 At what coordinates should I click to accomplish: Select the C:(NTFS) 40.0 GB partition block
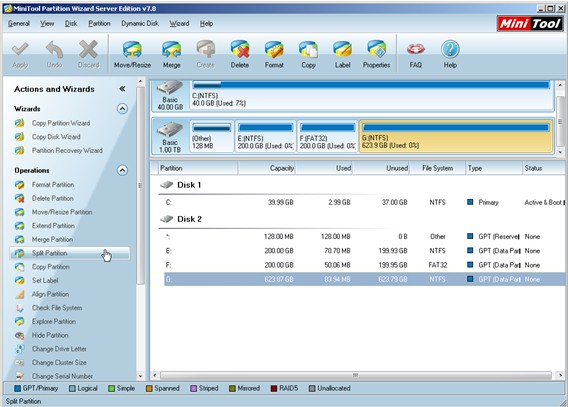pyautogui.click(x=371, y=95)
